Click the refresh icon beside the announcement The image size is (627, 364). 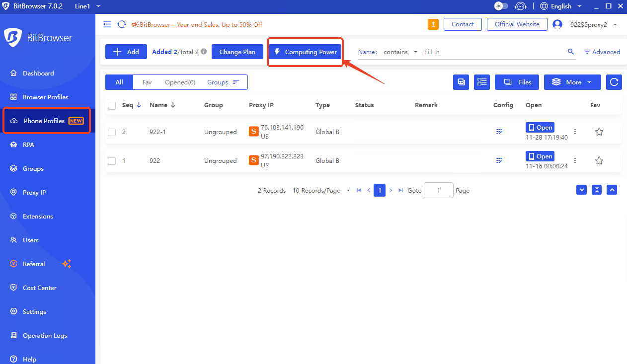[121, 24]
